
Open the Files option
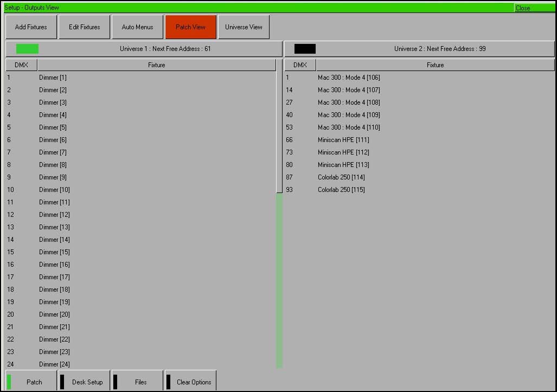point(137,382)
